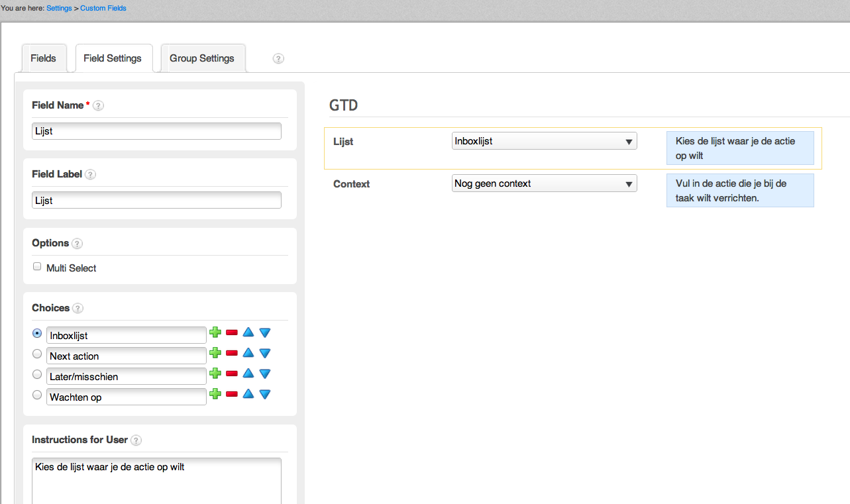Open the Group Settings tab
Screen dimensions: 850x504
[202, 58]
